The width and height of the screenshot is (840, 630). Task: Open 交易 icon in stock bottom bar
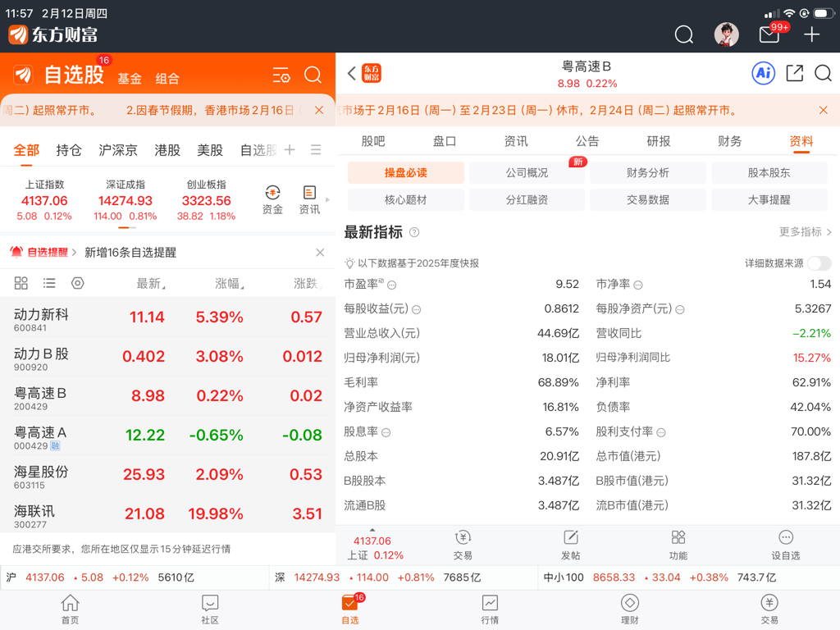tap(463, 546)
